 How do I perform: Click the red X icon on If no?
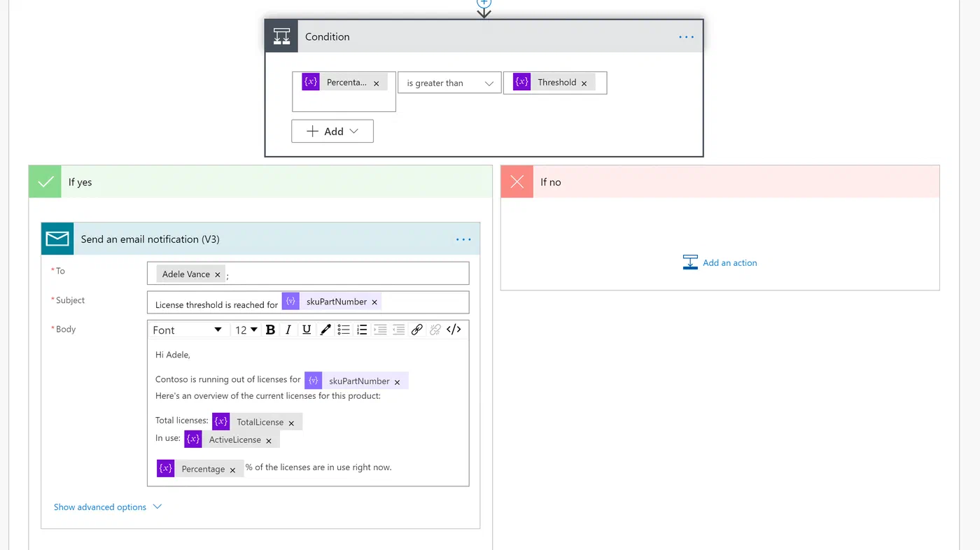click(x=517, y=182)
